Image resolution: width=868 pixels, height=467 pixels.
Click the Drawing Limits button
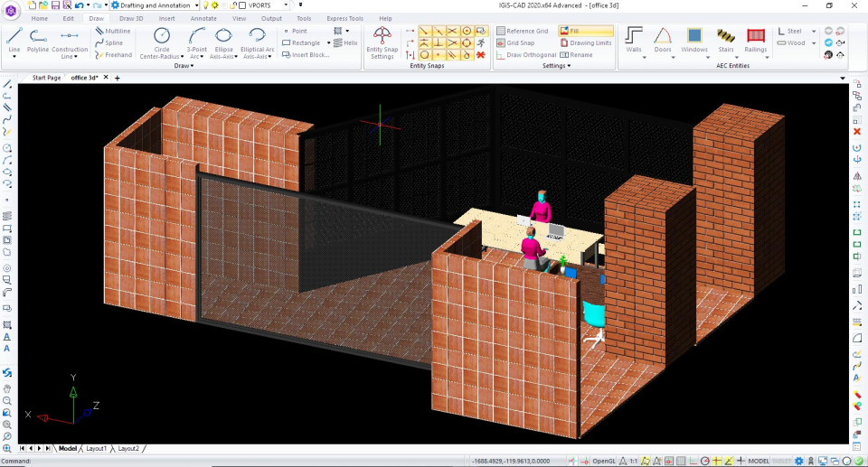(x=586, y=42)
